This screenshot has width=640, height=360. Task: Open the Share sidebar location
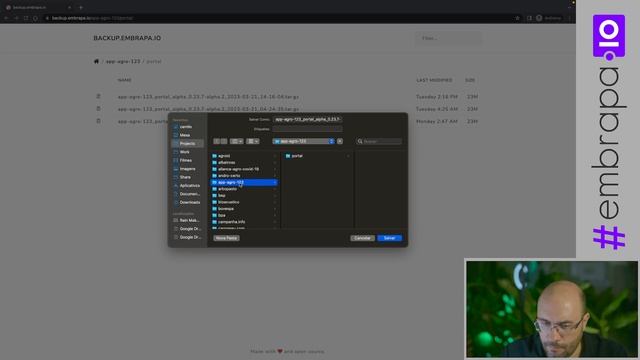tap(187, 177)
